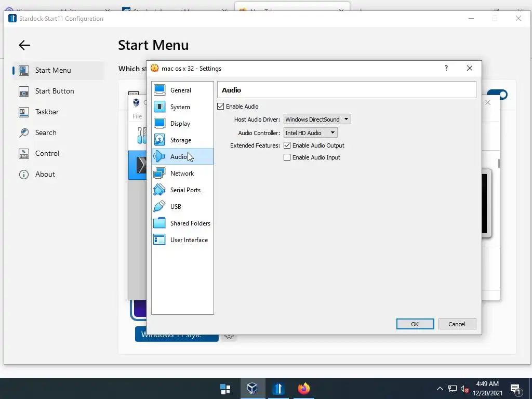The image size is (532, 399).
Task: Show hidden tray icons chevron
Action: click(440, 389)
